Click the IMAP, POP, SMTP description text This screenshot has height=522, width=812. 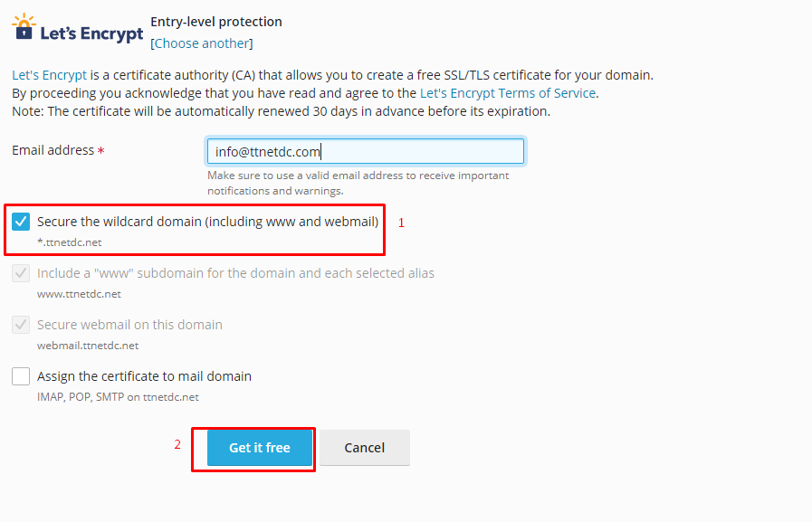pyautogui.click(x=118, y=397)
